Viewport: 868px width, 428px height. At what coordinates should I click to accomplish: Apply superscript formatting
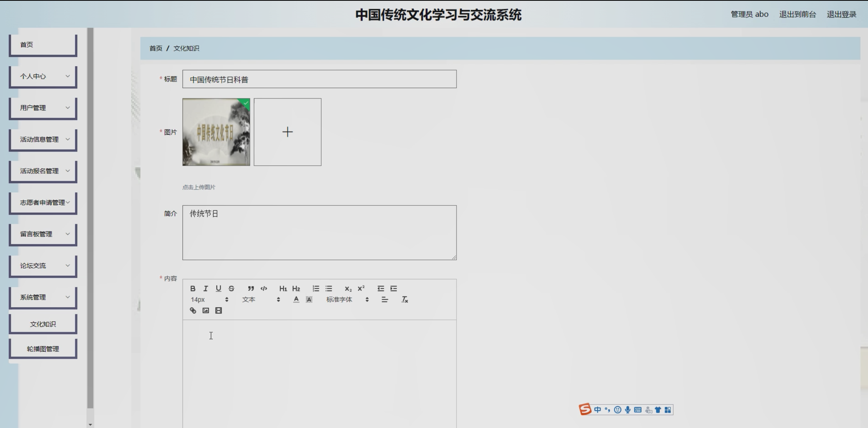coord(361,288)
